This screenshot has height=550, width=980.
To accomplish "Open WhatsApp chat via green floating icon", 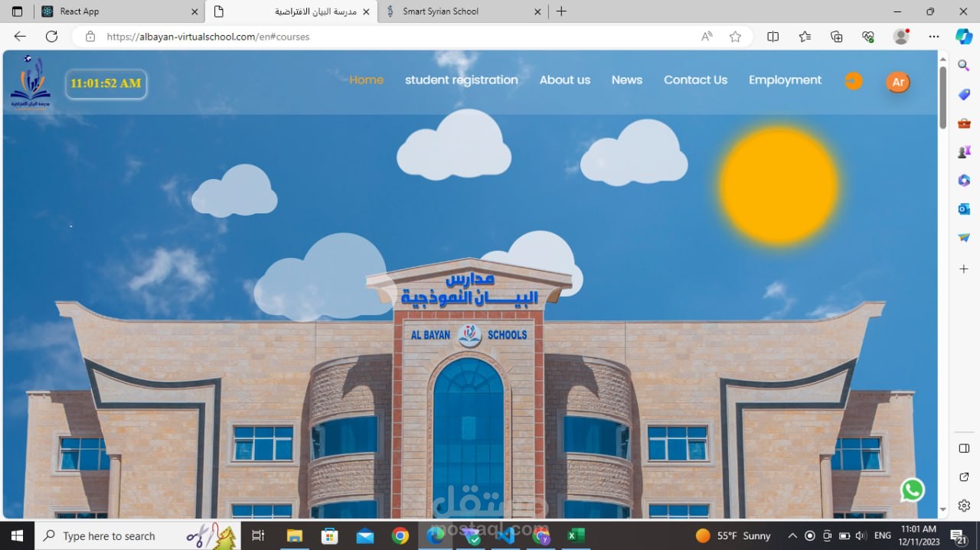I will 913,490.
